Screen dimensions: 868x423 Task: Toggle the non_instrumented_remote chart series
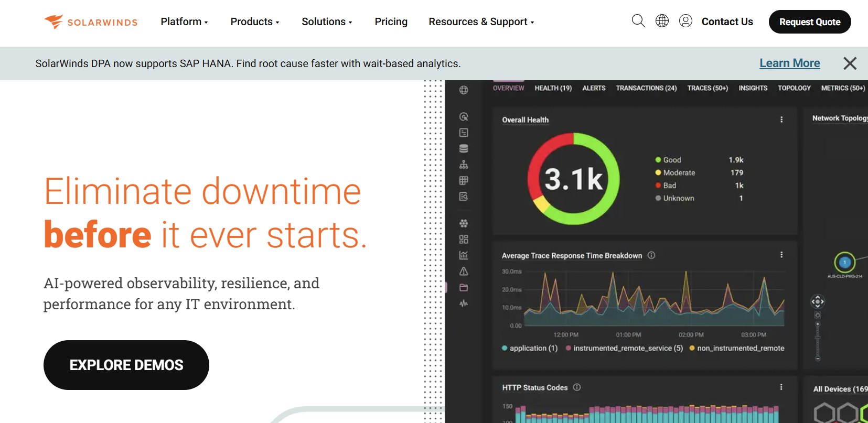click(x=737, y=348)
